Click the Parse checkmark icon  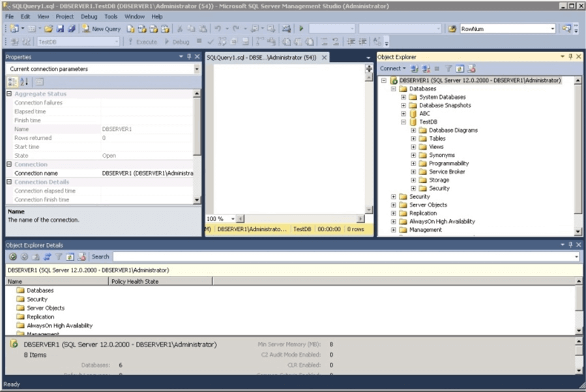click(x=211, y=42)
